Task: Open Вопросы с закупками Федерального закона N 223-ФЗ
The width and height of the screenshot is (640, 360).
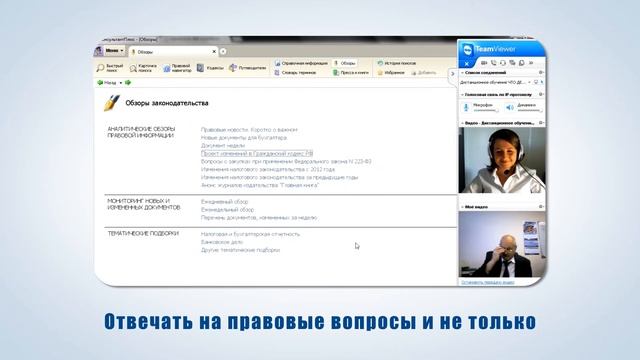Action: click(x=286, y=162)
